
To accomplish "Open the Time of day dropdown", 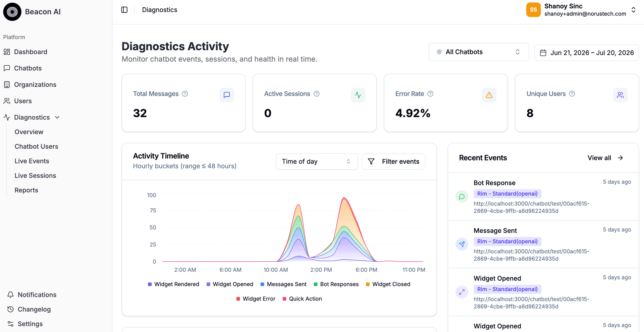I will tap(317, 161).
